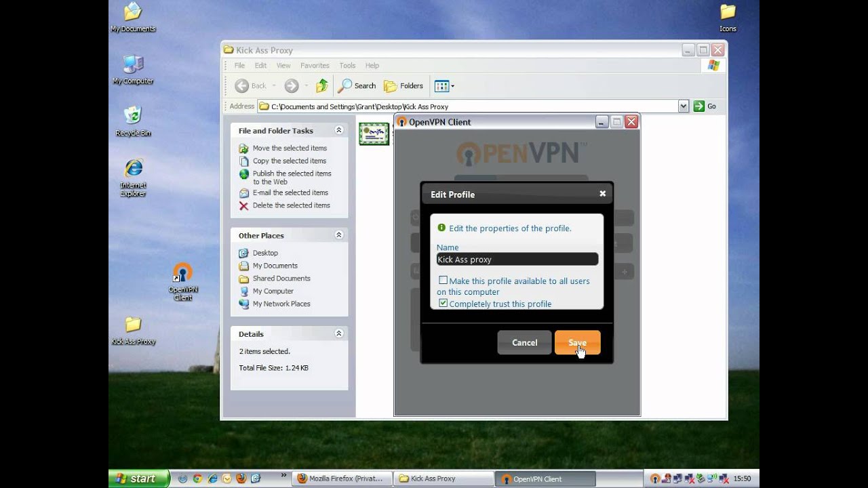The image size is (868, 488).
Task: Launch Internet Explorer from Quick Launch bar
Action: [x=212, y=479]
